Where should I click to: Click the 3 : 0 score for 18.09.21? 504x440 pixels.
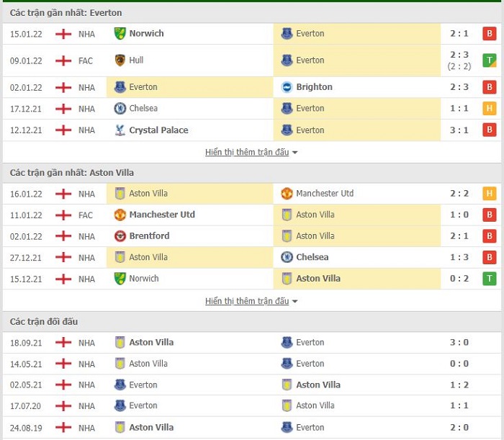459,342
